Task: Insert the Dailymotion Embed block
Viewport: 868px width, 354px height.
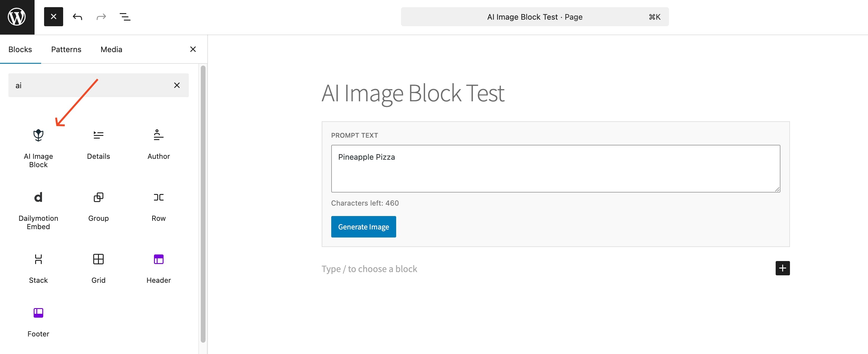Action: tap(38, 211)
